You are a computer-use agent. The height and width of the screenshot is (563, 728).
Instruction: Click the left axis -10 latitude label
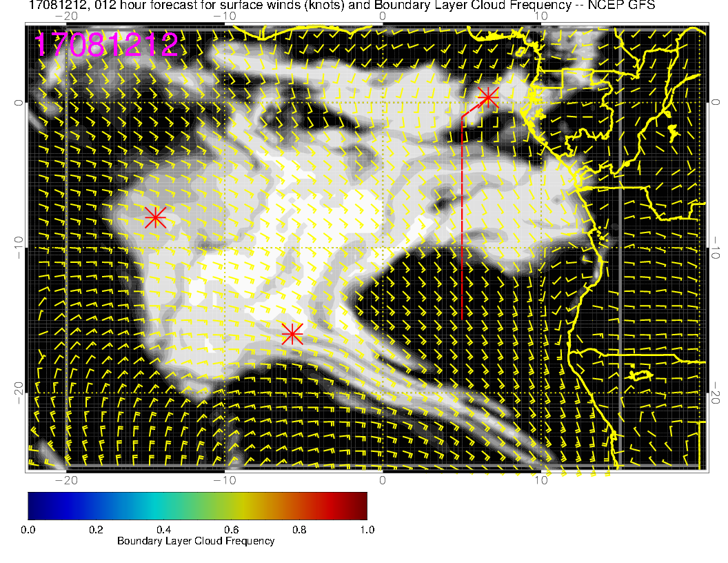18,247
